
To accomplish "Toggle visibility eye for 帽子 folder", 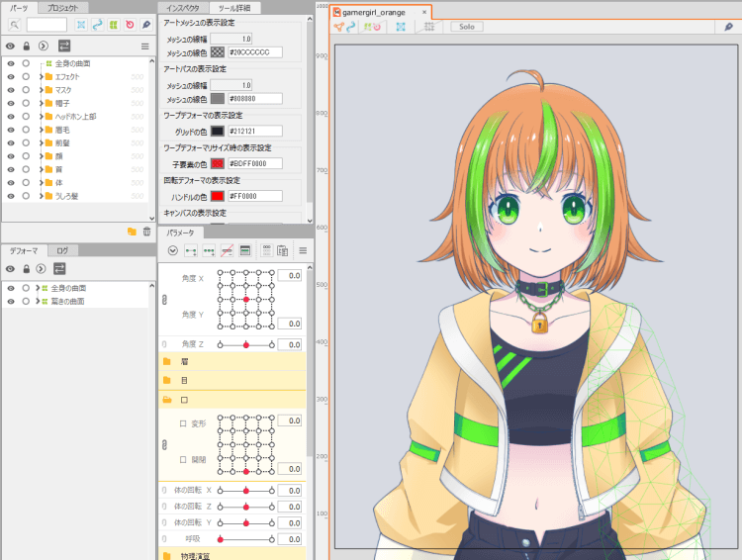I will (11, 103).
